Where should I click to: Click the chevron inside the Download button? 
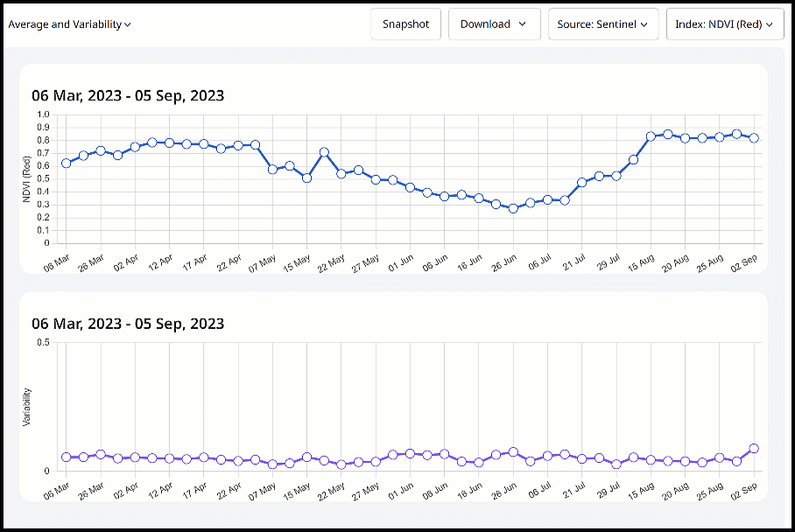(x=523, y=24)
